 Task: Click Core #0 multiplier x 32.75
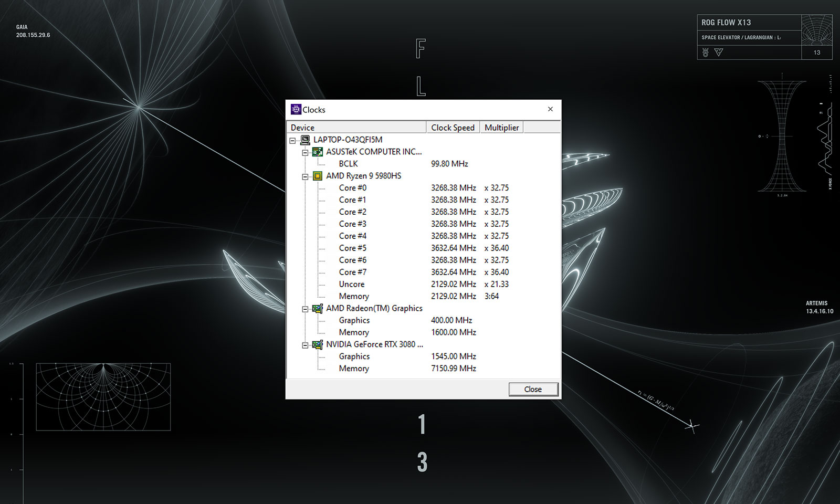click(x=497, y=188)
